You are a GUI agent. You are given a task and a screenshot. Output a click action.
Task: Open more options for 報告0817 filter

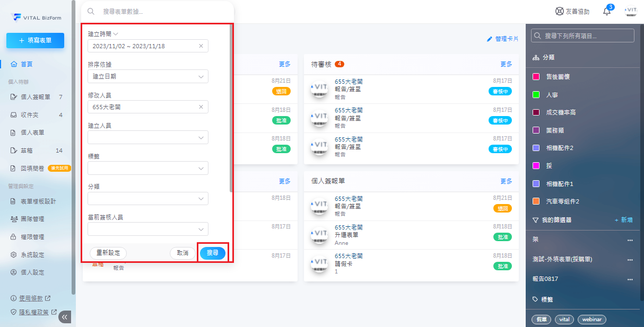(630, 279)
